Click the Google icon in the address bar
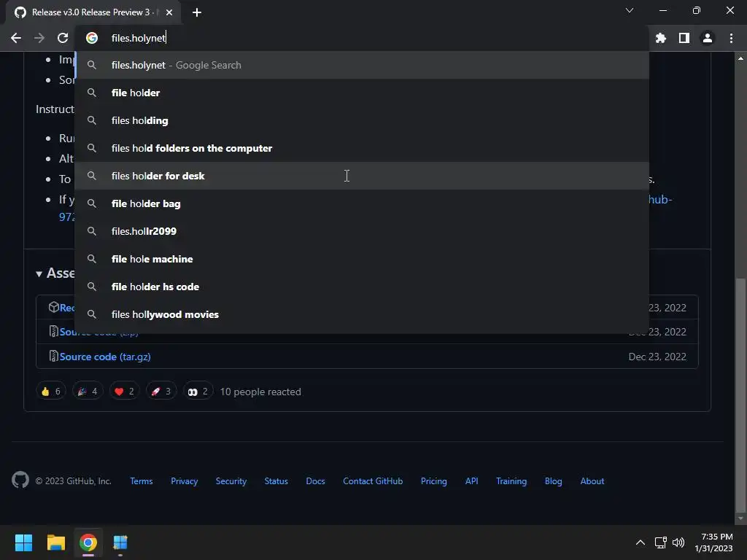 pos(92,38)
